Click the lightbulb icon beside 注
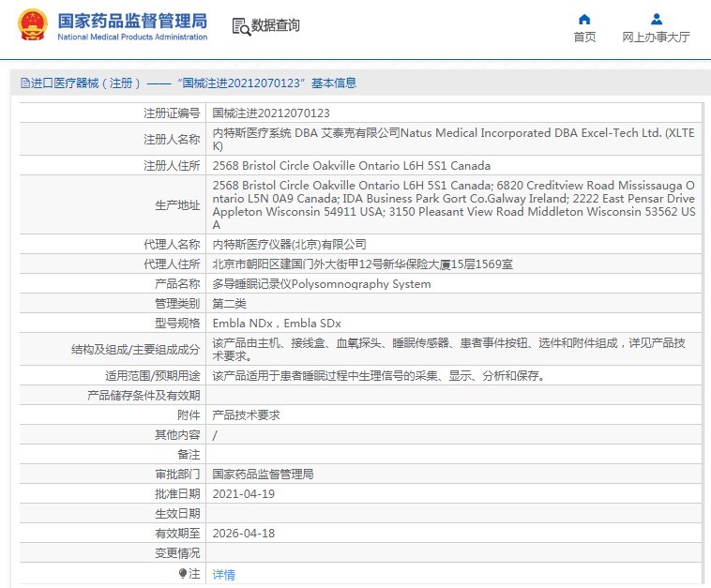Image resolution: width=711 pixels, height=588 pixels. [182, 574]
